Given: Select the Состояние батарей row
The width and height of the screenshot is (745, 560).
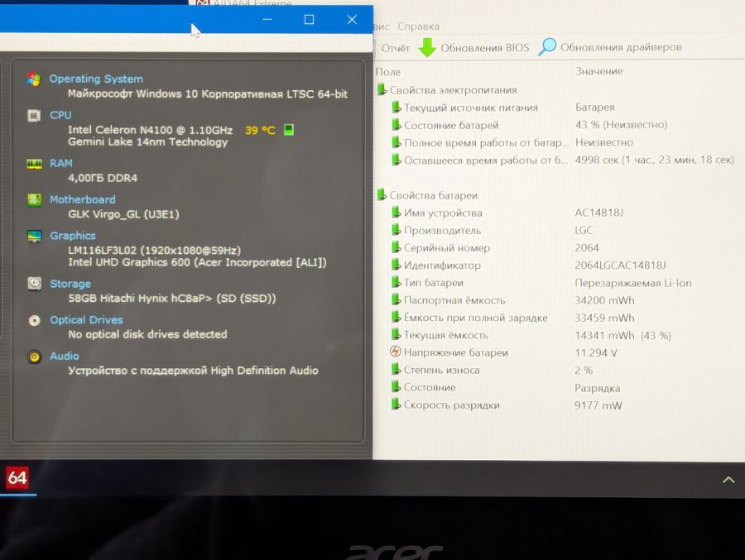Looking at the screenshot, I should pos(529,125).
